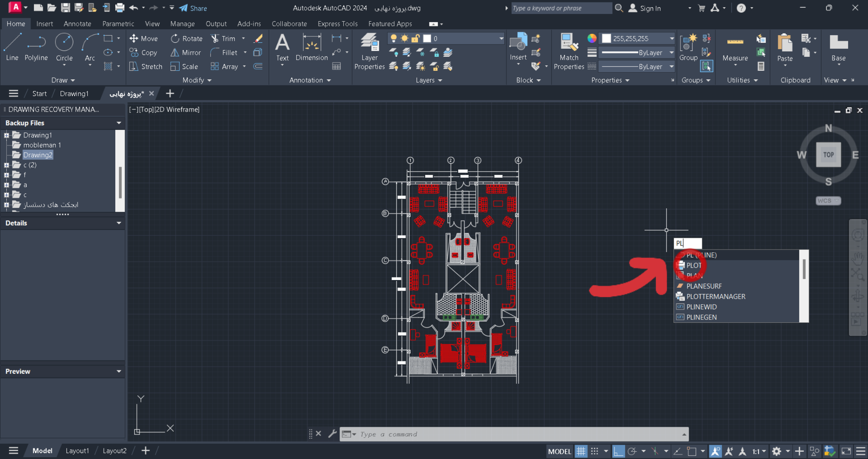
Task: Click the Insert block tool
Action: click(518, 47)
